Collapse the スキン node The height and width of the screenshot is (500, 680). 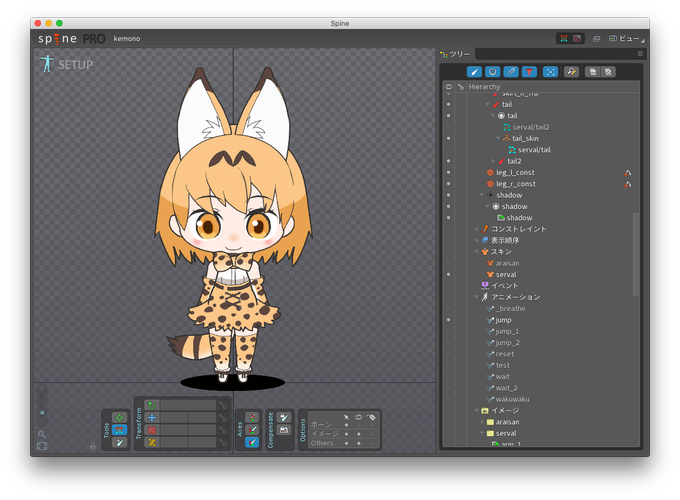(x=477, y=252)
